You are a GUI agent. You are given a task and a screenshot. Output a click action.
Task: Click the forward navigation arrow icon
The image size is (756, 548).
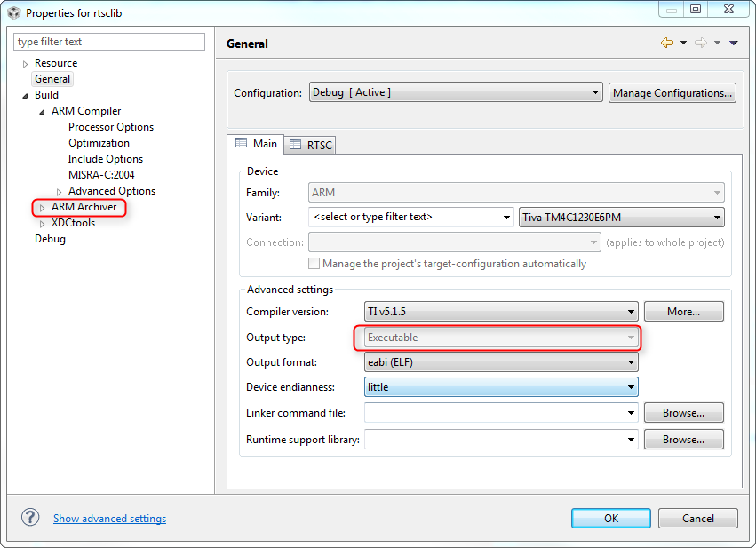point(700,43)
